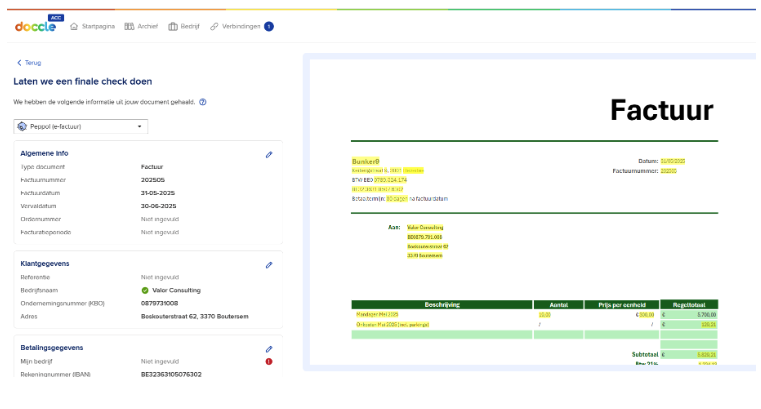
Task: Edit Betalingsgegevens with pencil icon
Action: [269, 349]
